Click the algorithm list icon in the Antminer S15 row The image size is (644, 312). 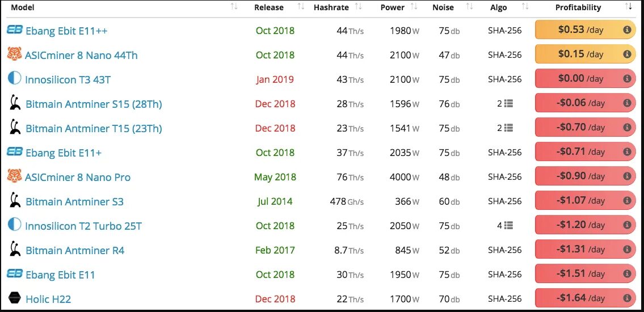[508, 104]
